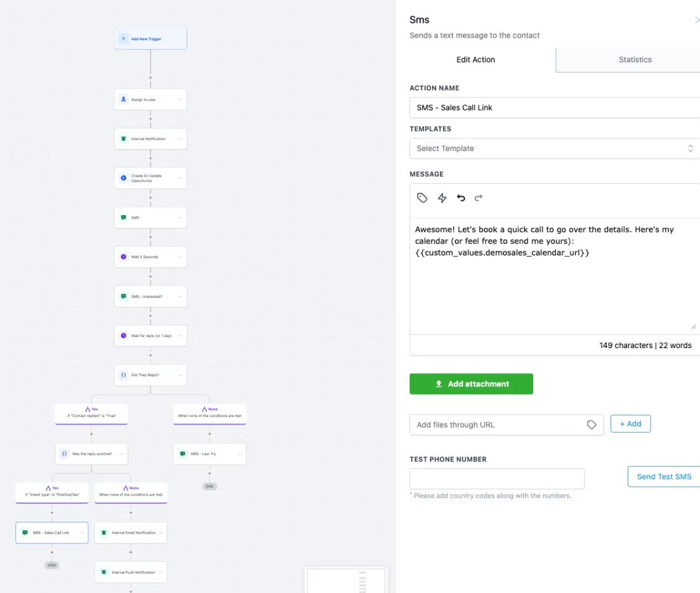Click the Internal Email Notification bell icon
Image resolution: width=700 pixels, height=593 pixels.
coord(104,532)
